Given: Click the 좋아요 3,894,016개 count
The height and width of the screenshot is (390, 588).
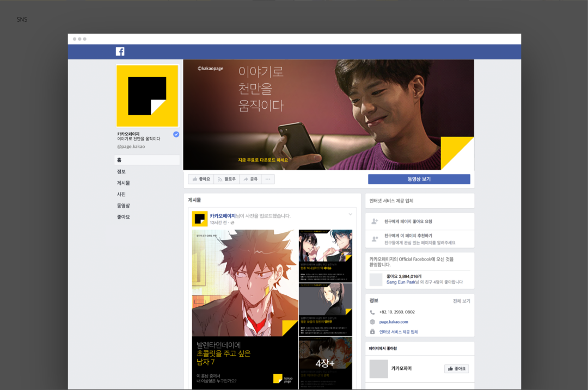Looking at the screenshot, I should pos(404,276).
